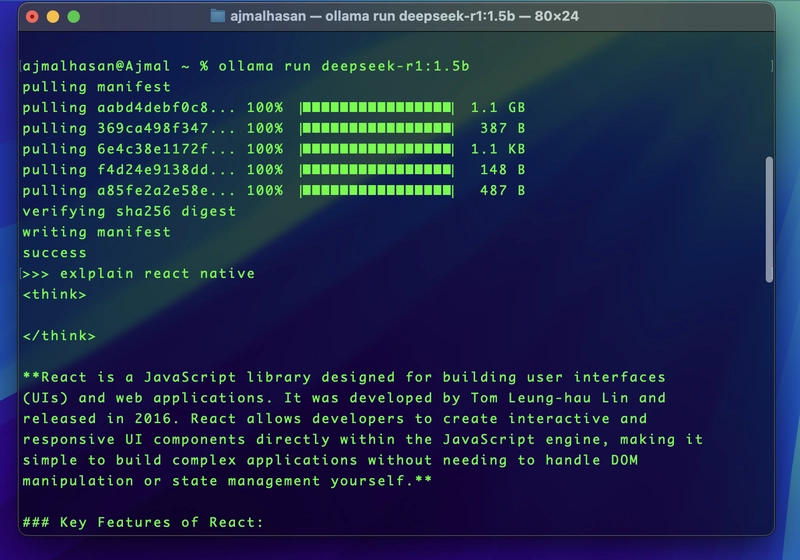Click the hash text 'aabd4debf0c8...'
800x560 pixels.
(x=166, y=108)
